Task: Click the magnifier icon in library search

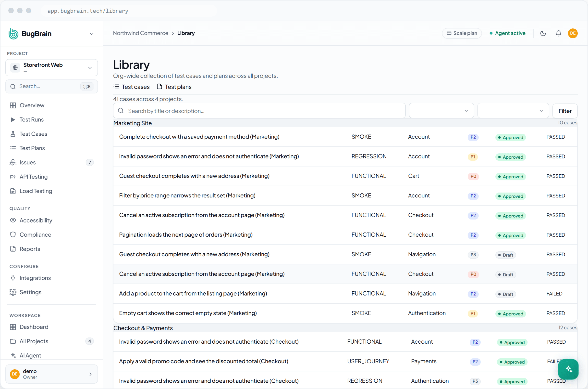Action: pos(121,111)
